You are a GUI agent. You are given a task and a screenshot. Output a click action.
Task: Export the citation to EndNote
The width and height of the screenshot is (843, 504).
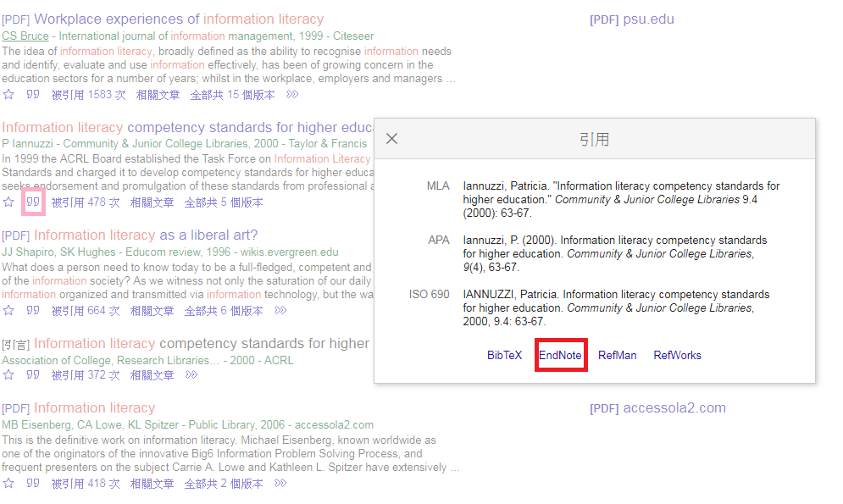click(x=560, y=355)
